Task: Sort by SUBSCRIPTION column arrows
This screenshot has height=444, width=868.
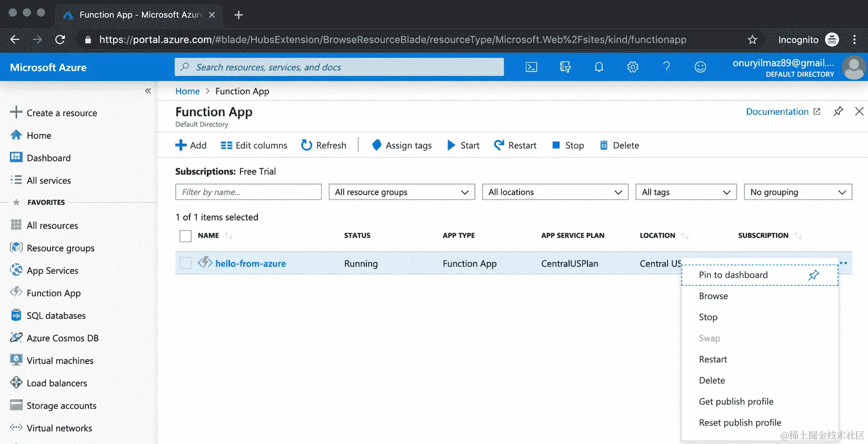Action: [x=798, y=236]
